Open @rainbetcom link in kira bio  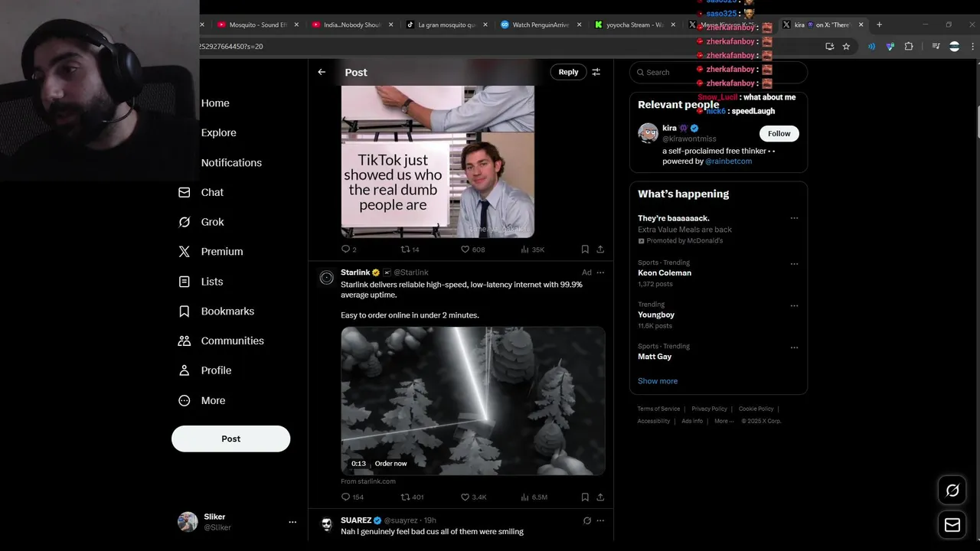point(728,161)
